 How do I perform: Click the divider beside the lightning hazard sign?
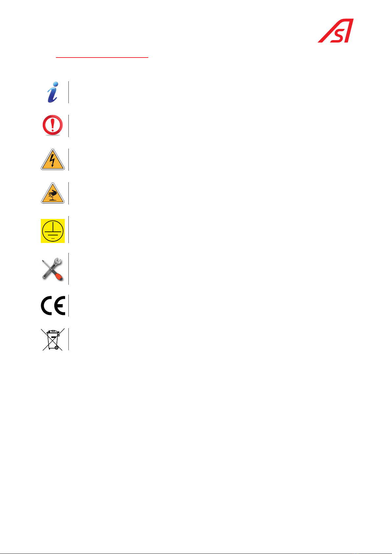pos(68,159)
